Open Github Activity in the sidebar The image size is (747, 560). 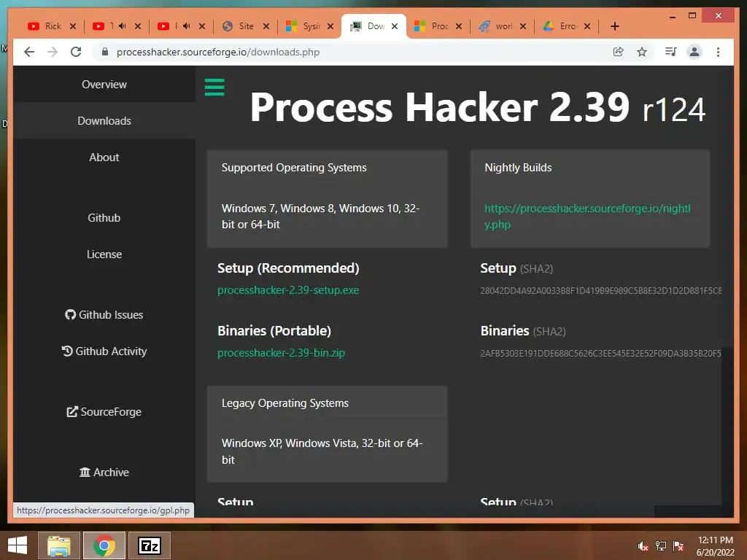(x=104, y=351)
